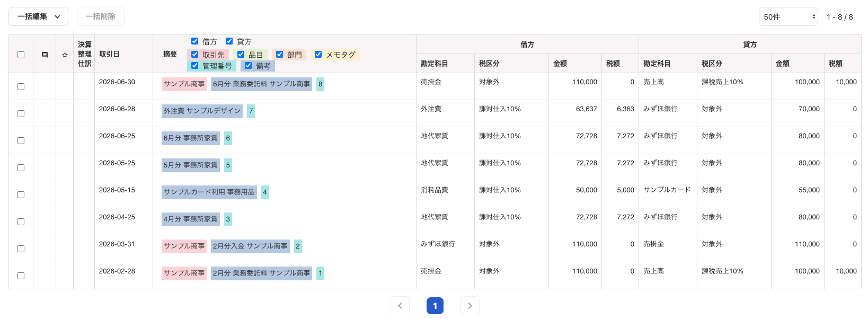Image resolution: width=868 pixels, height=319 pixels.
Task: Go to next page arrow
Action: pyautogui.click(x=470, y=306)
